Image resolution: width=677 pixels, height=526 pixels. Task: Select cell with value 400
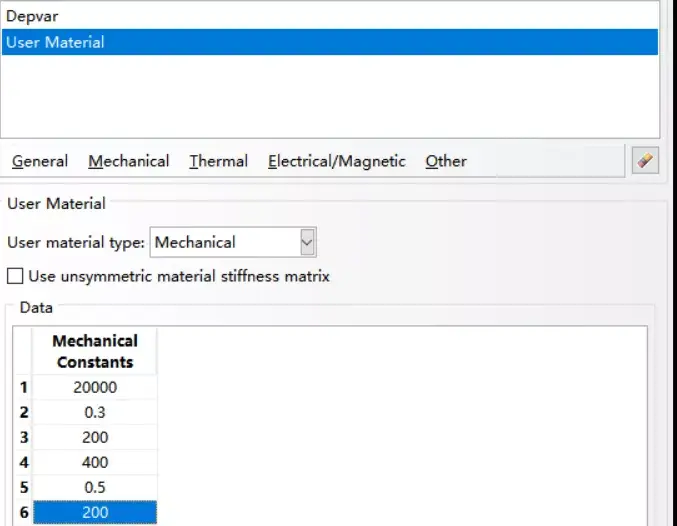(95, 463)
